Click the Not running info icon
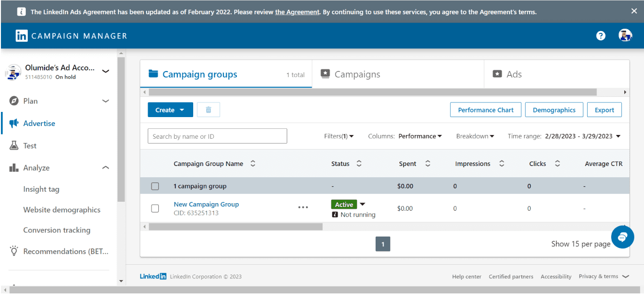This screenshot has height=300, width=644. coord(335,215)
